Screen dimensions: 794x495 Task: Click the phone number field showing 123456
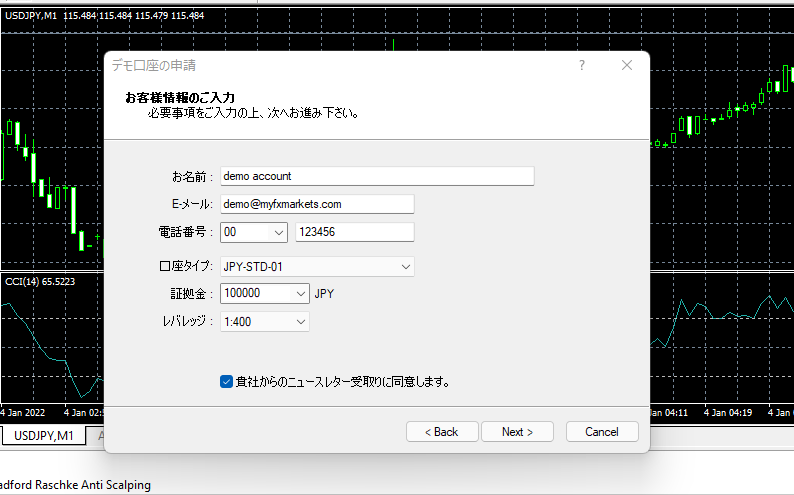point(354,232)
